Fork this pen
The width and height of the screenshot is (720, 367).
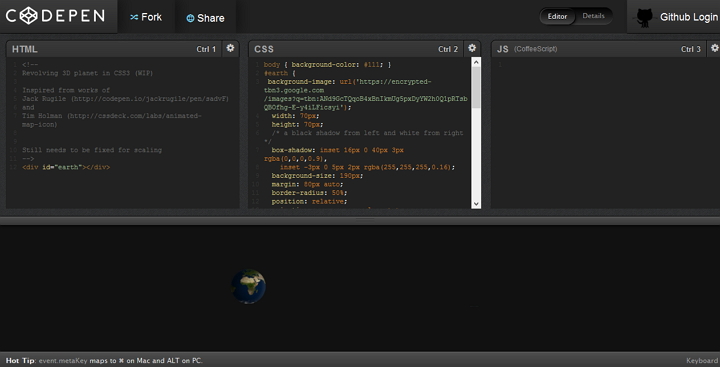(x=146, y=17)
